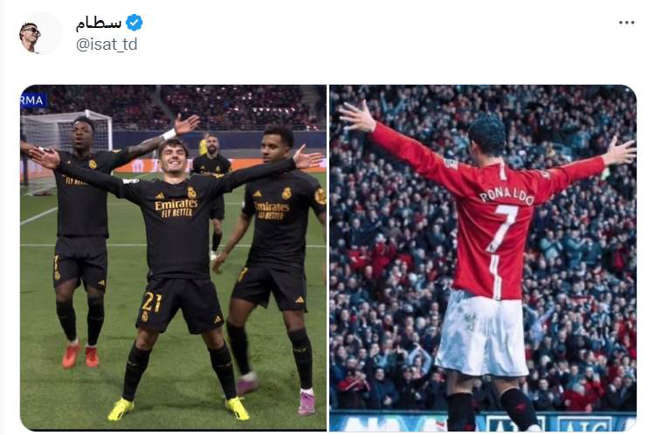Click the display name سطام
Image resolution: width=648 pixels, height=435 pixels.
[x=98, y=23]
